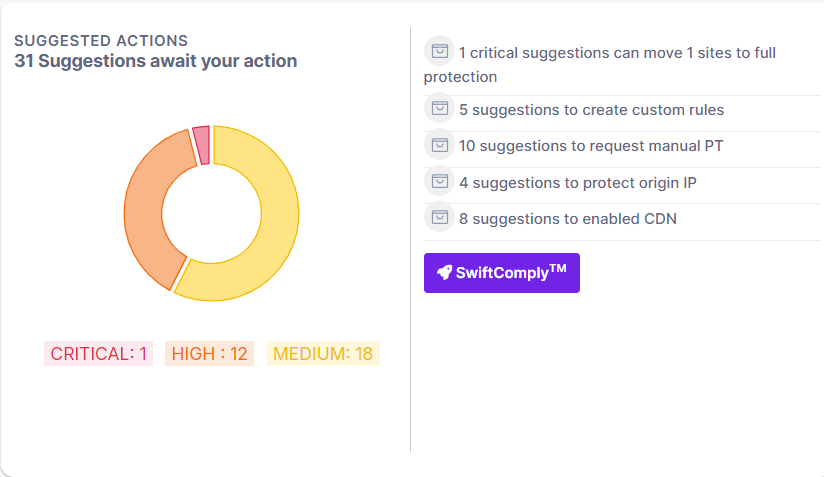Toggle the MEDIUM: 18 legend label
The width and height of the screenshot is (824, 477).
point(322,354)
